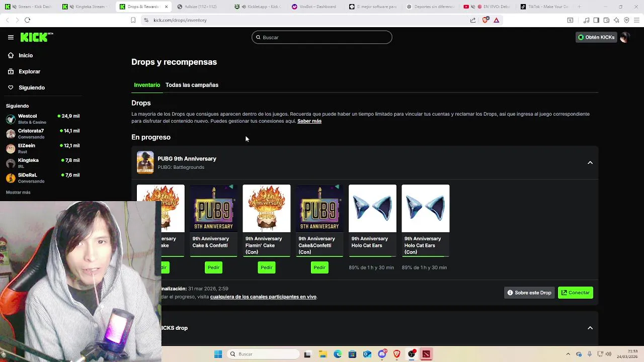Image resolution: width=644 pixels, height=362 pixels.
Task: Open Brave Shields lion icon
Action: click(x=485, y=20)
